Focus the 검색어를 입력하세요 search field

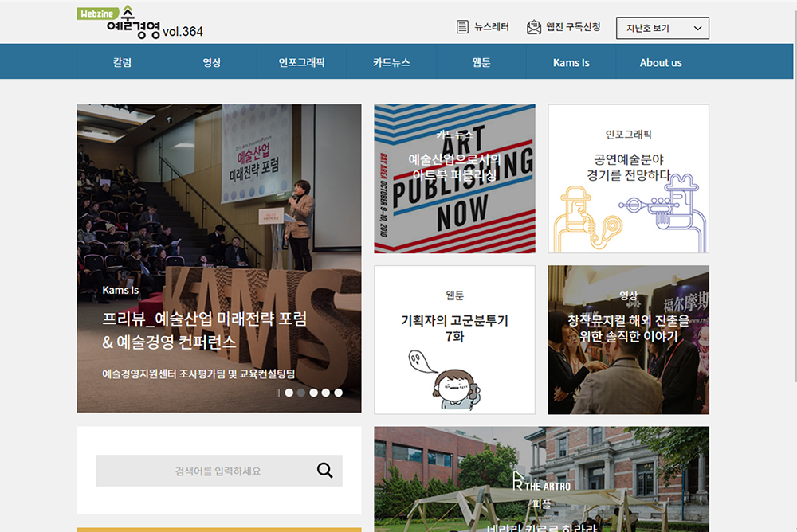click(x=219, y=471)
